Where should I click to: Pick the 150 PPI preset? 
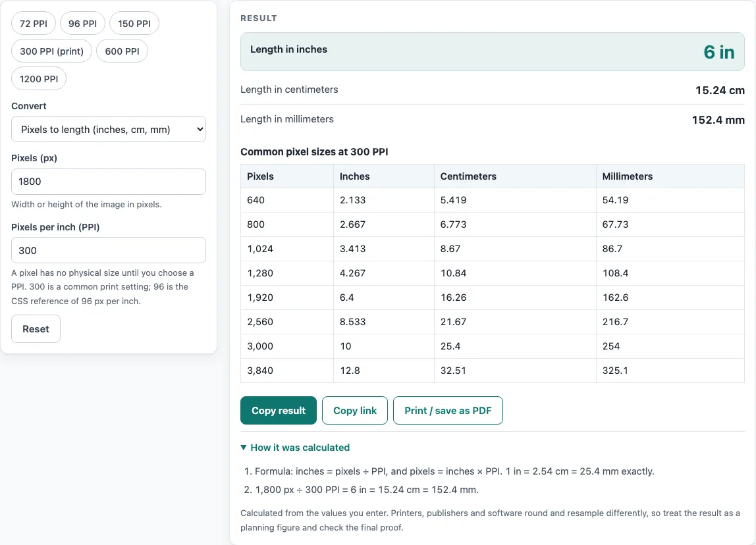[134, 24]
